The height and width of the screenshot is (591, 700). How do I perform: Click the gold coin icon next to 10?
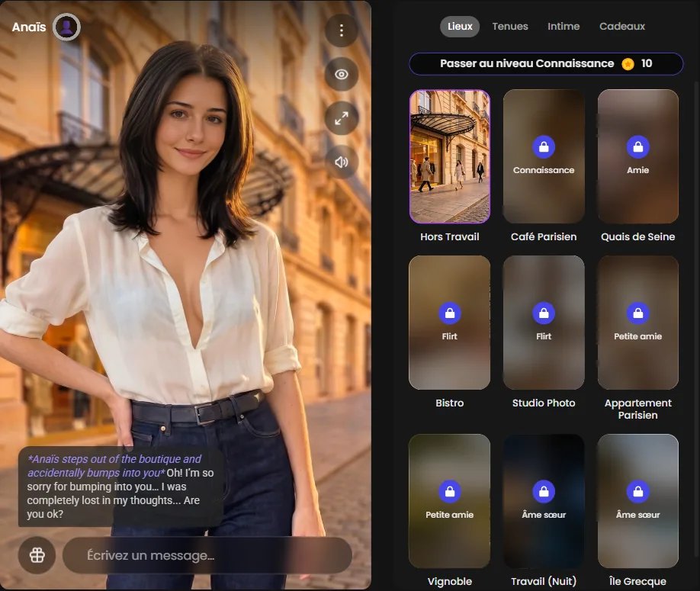(628, 64)
